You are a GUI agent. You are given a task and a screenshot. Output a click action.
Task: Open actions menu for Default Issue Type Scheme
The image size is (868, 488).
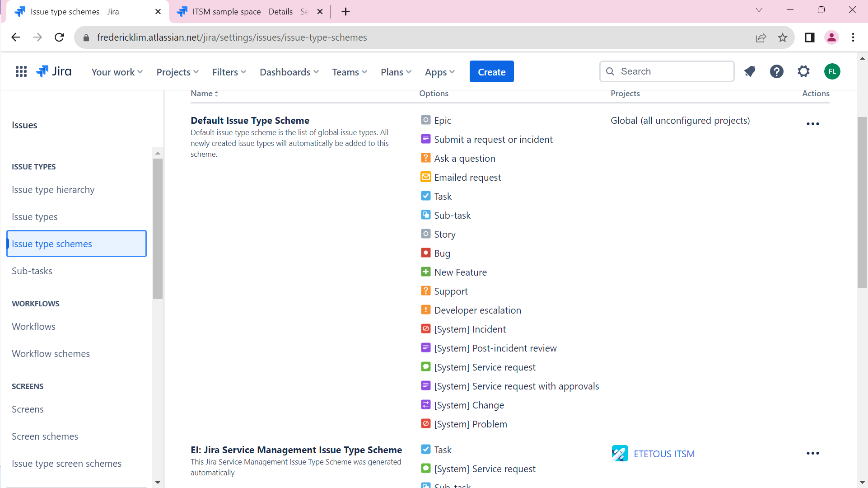(x=812, y=124)
